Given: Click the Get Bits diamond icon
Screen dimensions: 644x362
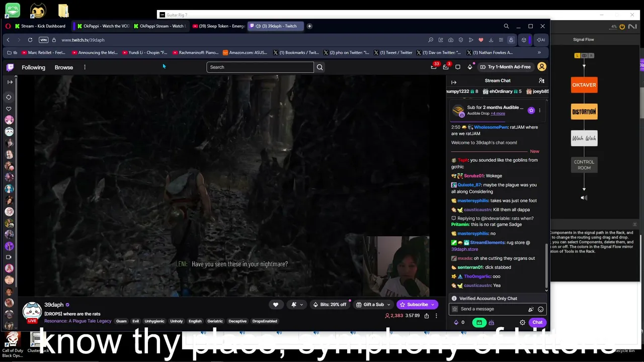Looking at the screenshot, I should tap(470, 67).
